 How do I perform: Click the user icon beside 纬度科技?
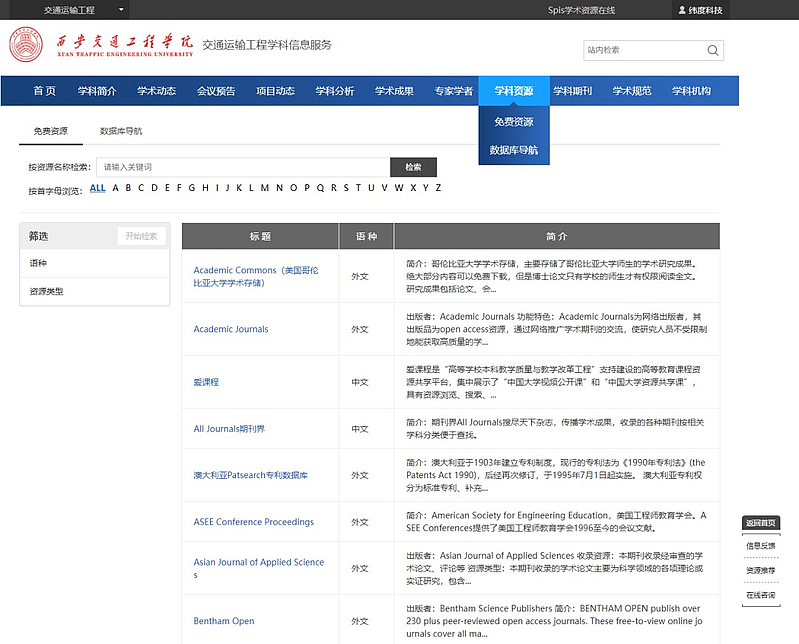point(681,10)
